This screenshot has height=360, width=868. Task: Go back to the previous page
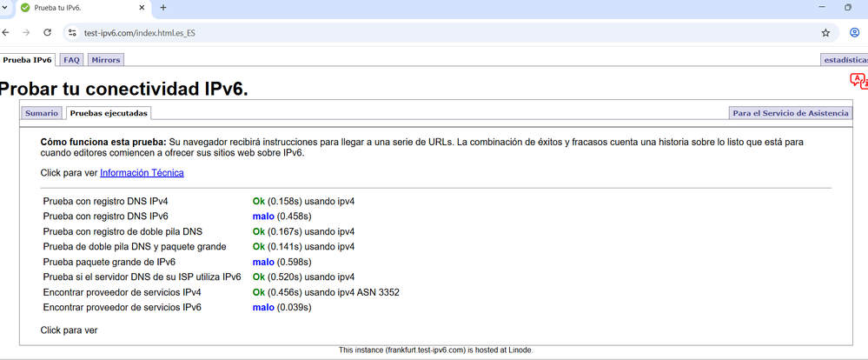[7, 32]
